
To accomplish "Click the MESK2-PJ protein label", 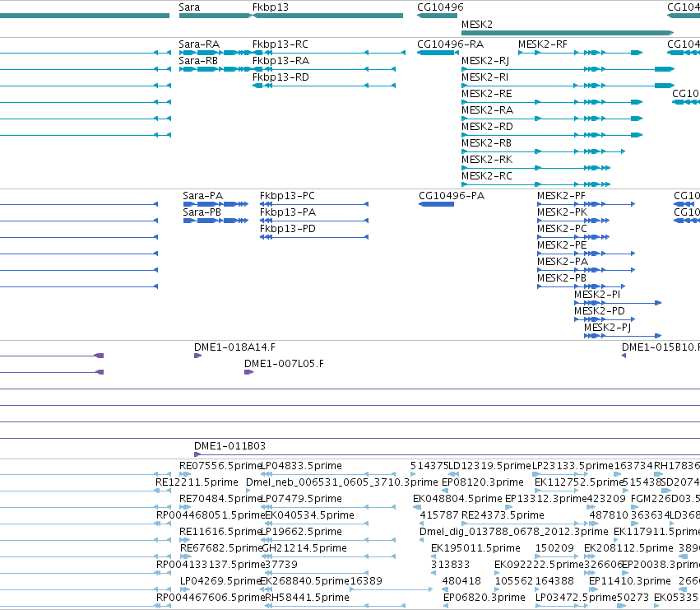I will coord(608,328).
